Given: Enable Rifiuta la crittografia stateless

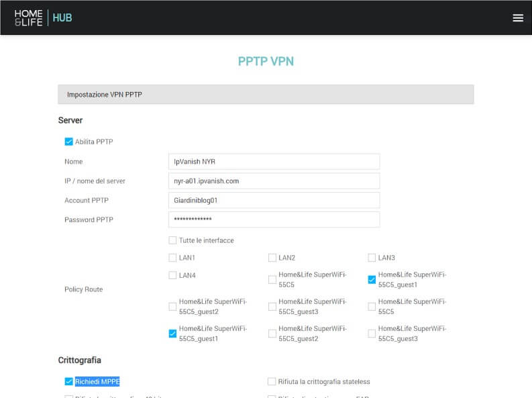Looking at the screenshot, I should tap(272, 381).
